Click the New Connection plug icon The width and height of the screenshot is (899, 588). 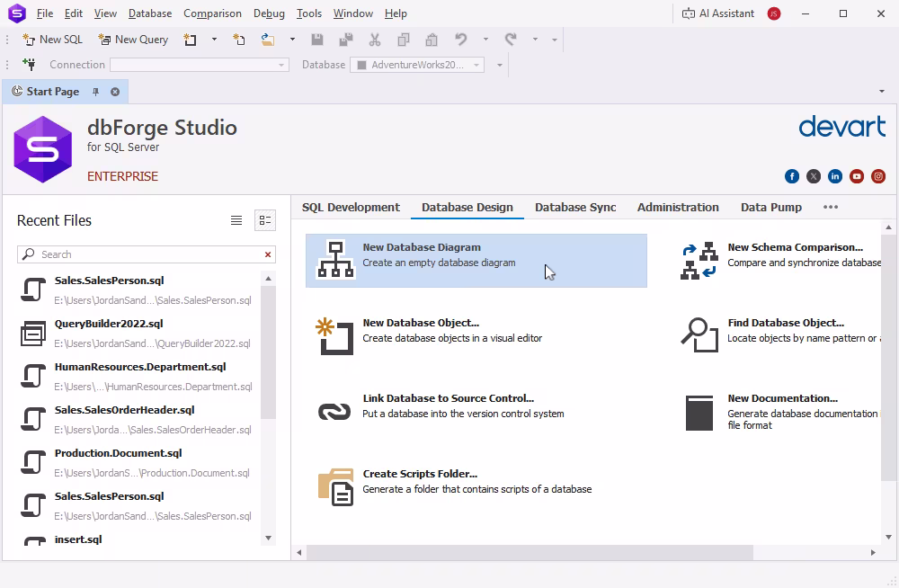coord(29,64)
